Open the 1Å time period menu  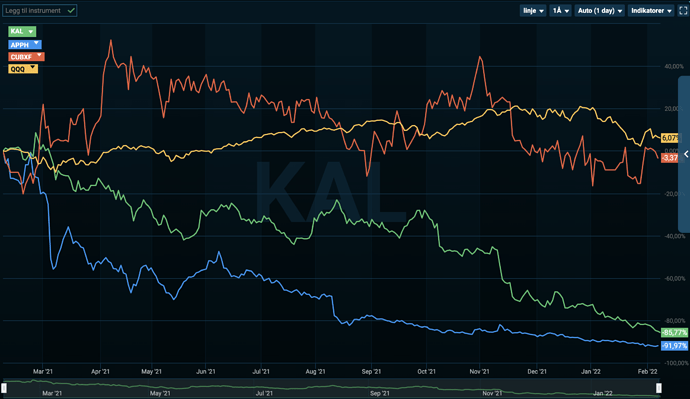561,11
